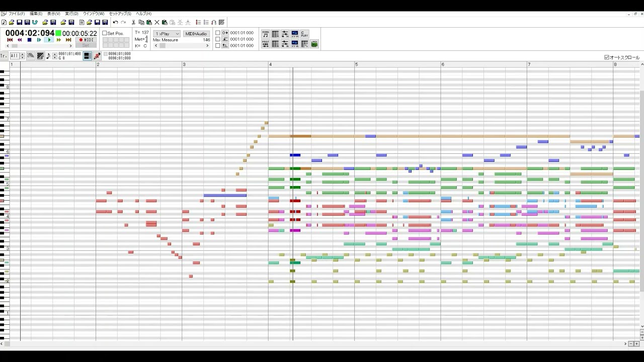Open the SONG window icon
The image size is (644, 362).
265,34
